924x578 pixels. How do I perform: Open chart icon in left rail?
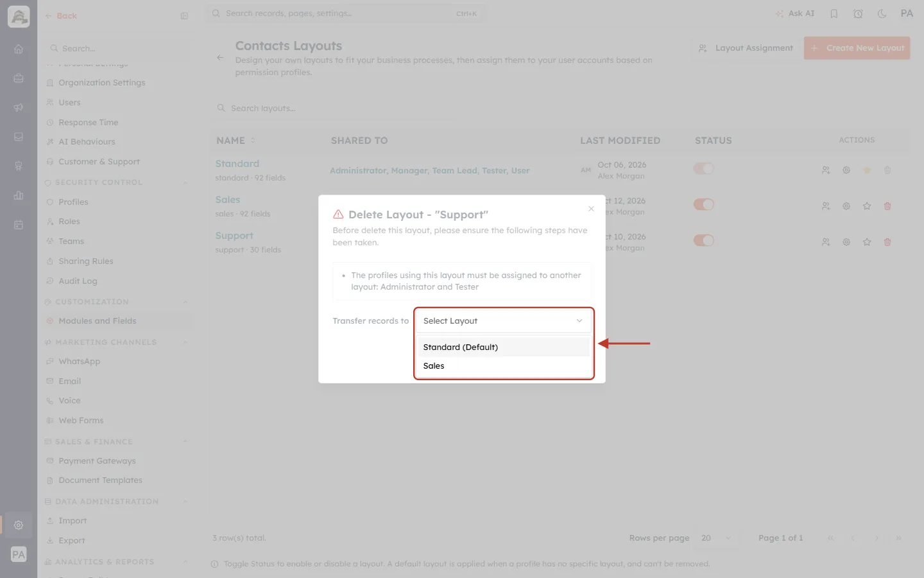pos(19,195)
